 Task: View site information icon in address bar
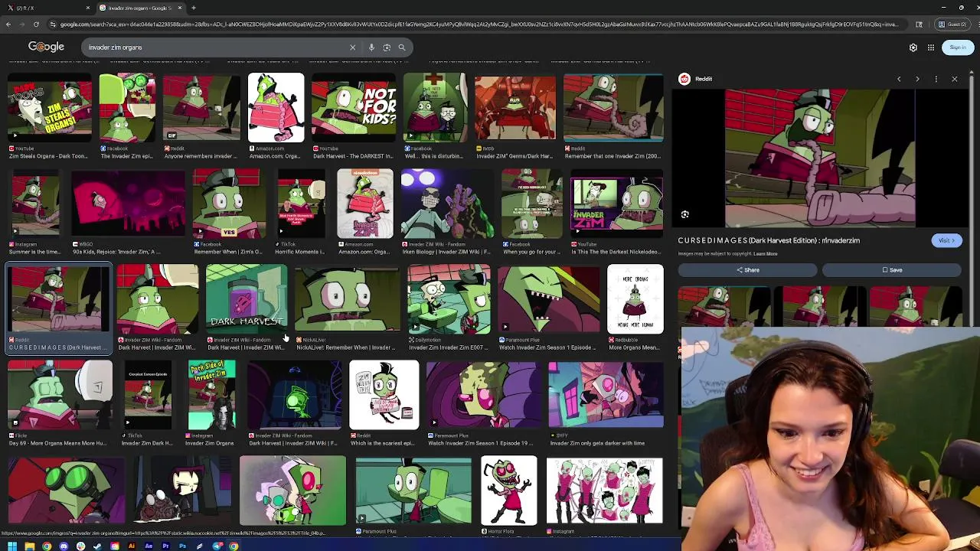tap(52, 24)
